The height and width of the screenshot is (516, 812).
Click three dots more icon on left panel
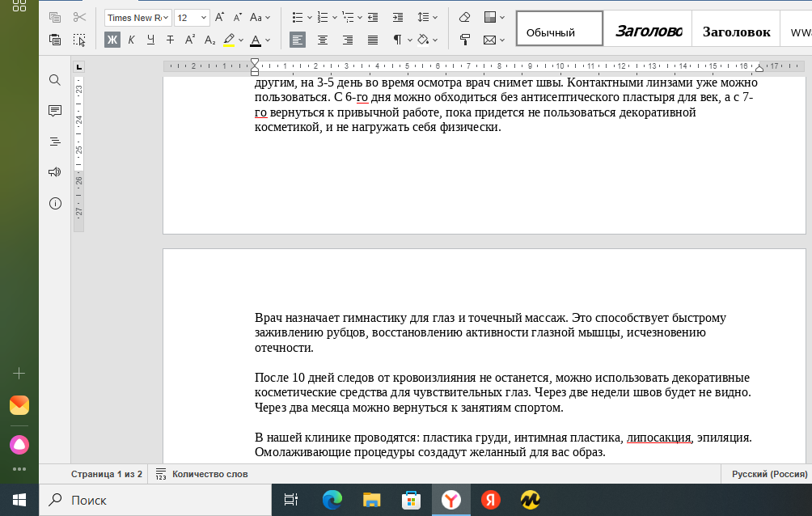tap(19, 469)
